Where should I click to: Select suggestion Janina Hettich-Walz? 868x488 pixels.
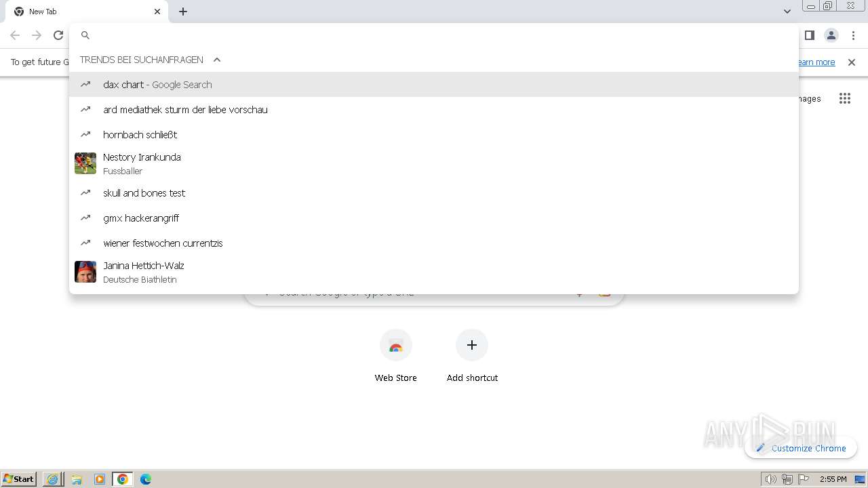pos(434,272)
